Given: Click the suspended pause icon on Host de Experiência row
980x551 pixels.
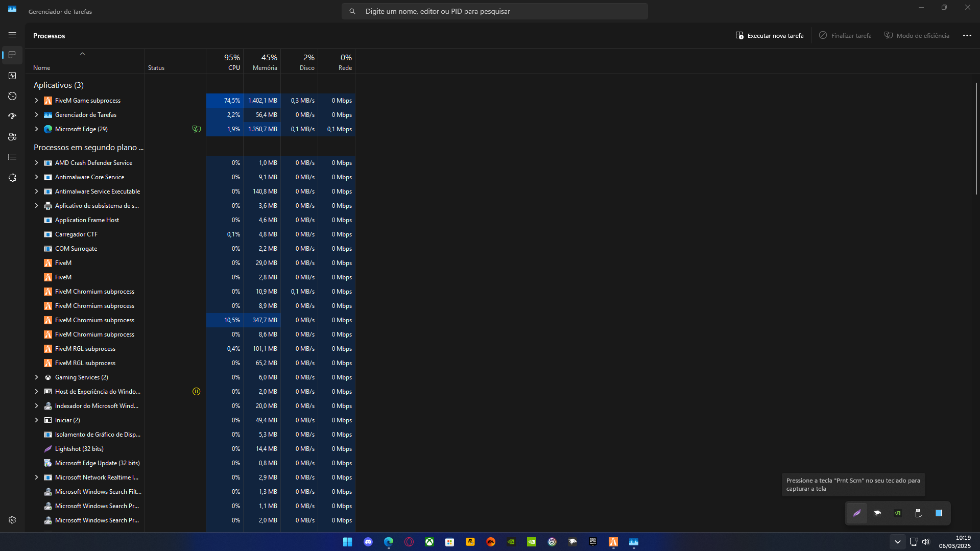Looking at the screenshot, I should coord(197,392).
